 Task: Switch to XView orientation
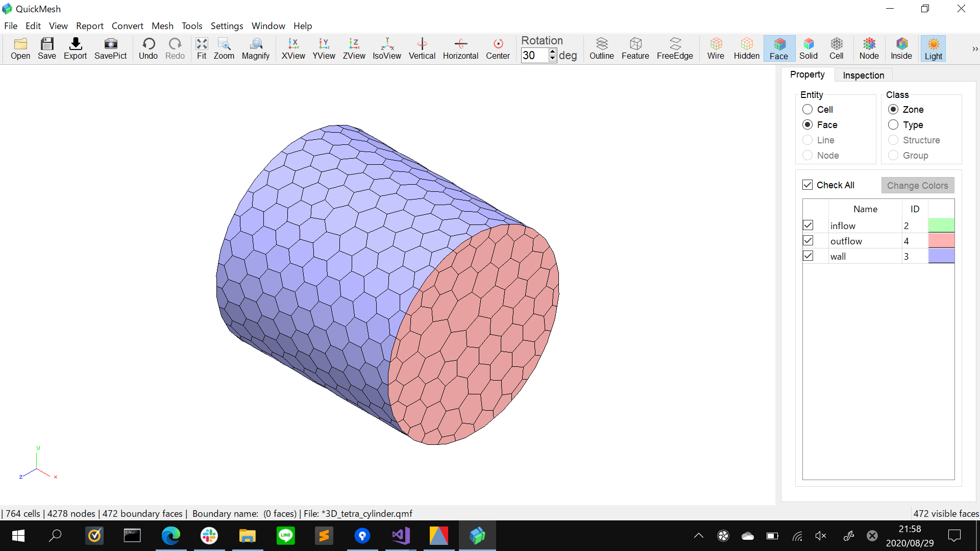[x=293, y=48]
